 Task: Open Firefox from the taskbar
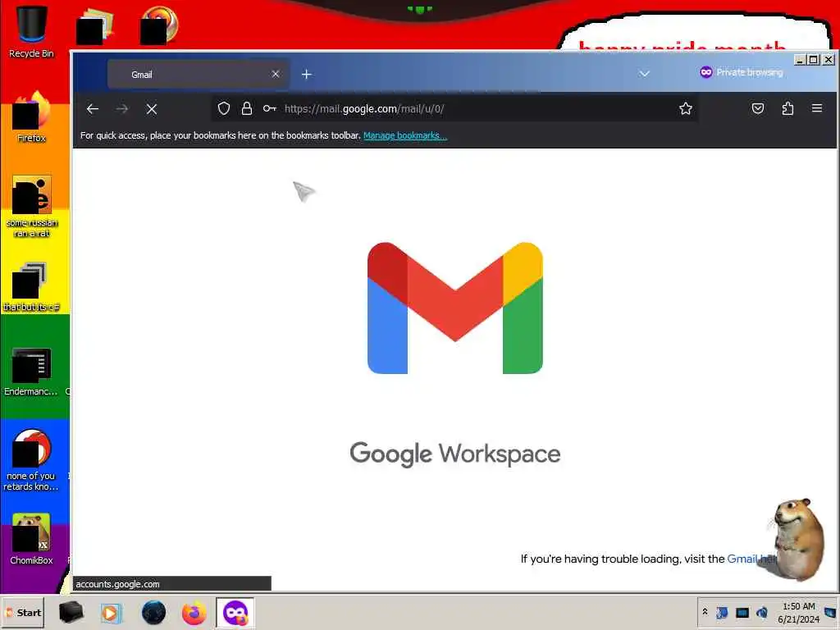194,613
